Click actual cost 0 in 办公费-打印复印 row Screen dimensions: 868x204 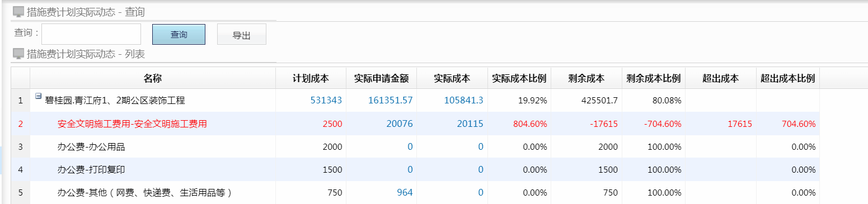[x=481, y=169]
